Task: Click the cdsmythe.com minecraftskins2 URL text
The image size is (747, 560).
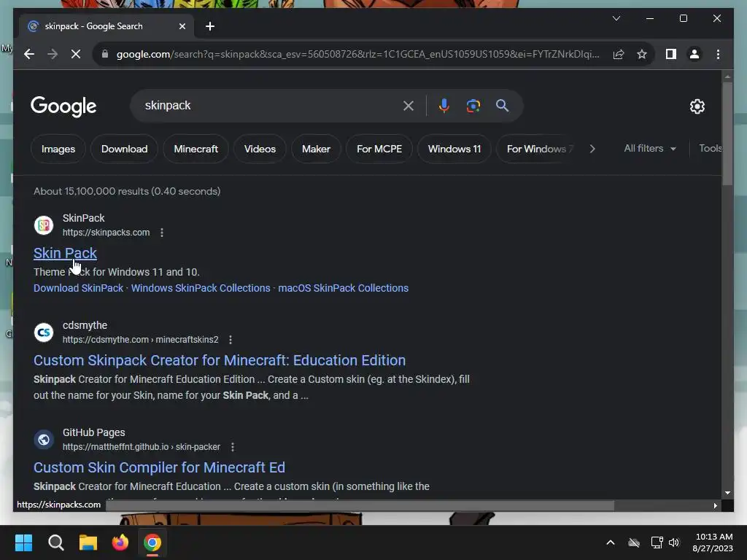Action: click(141, 340)
